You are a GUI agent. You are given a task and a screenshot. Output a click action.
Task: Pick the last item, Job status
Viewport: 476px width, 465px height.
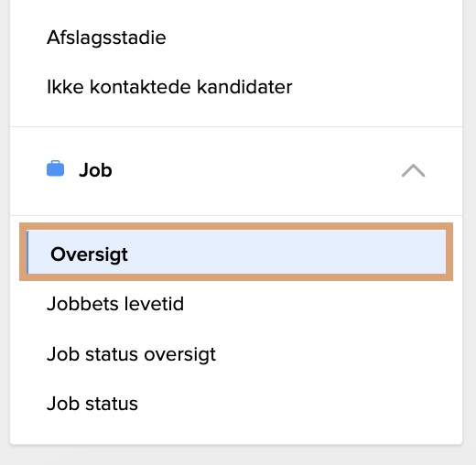(x=92, y=404)
